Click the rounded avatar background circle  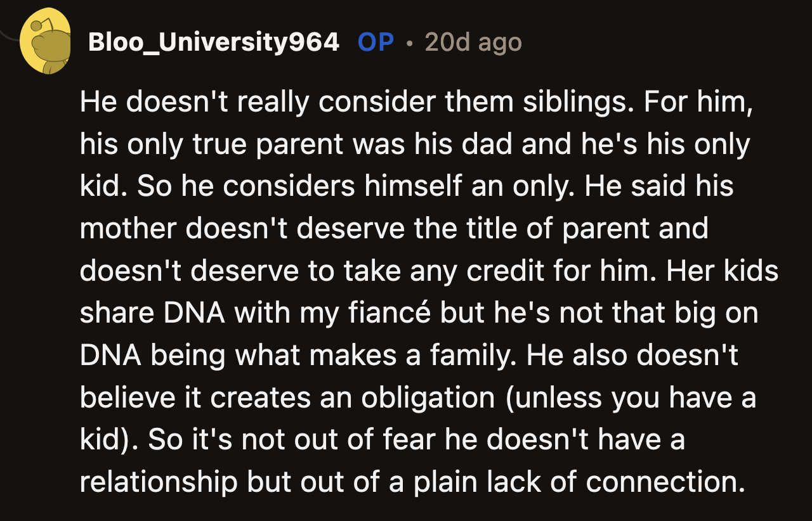click(32, 57)
